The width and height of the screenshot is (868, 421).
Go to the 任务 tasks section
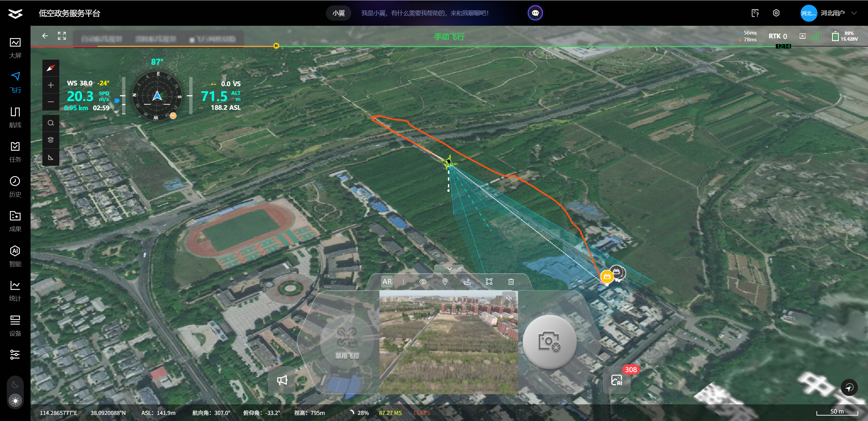tap(15, 152)
